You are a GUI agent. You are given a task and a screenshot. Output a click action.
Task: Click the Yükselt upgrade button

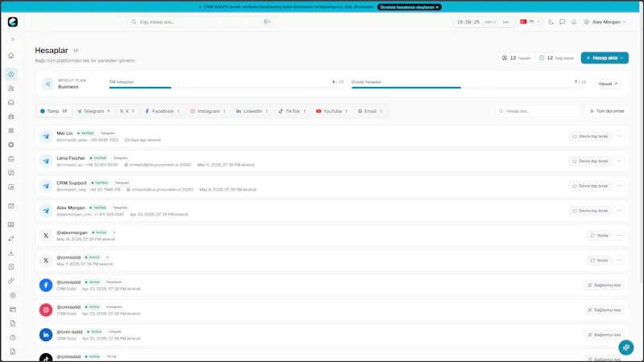point(608,84)
